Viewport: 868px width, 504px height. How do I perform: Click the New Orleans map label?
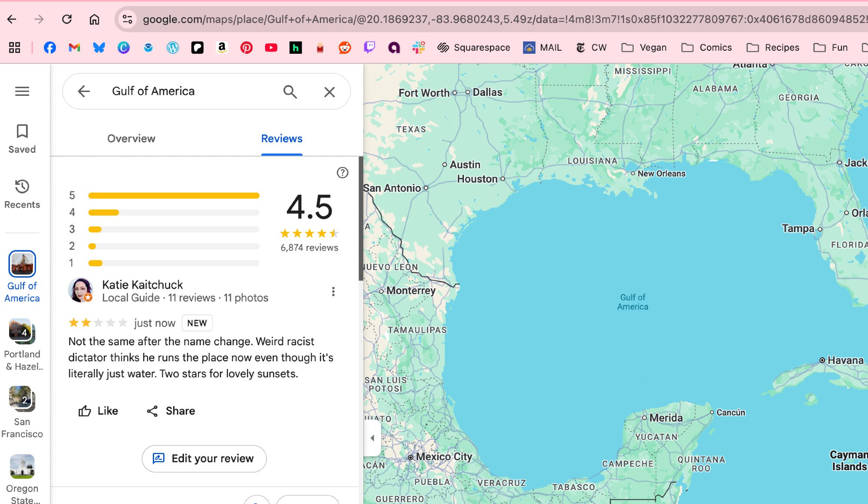661,173
